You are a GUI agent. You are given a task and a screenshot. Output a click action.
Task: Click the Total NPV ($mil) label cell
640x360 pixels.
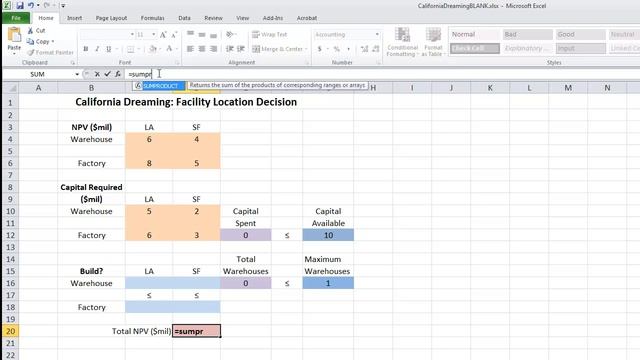point(141,331)
